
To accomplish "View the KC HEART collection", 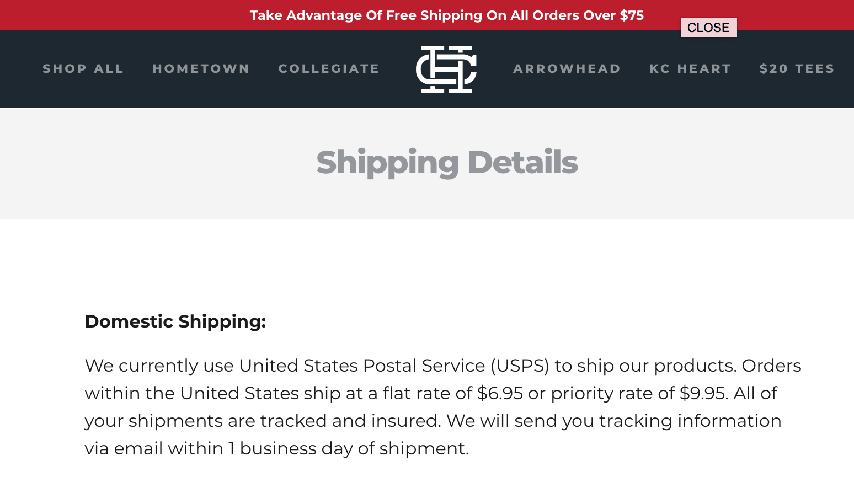I will tap(690, 68).
